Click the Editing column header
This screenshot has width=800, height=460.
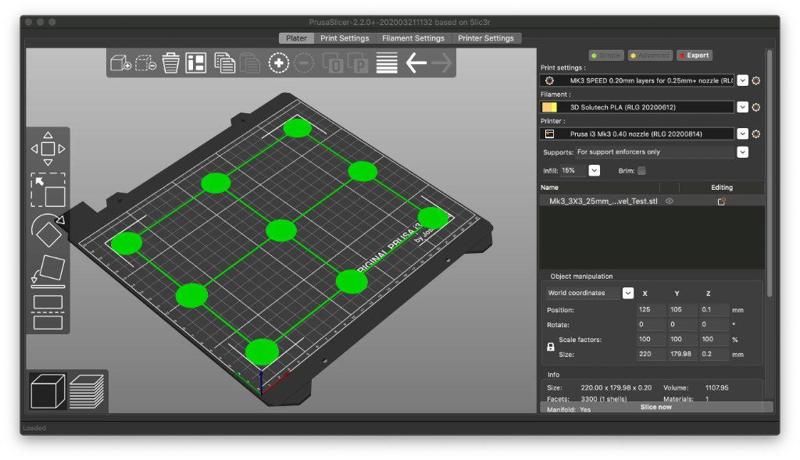(x=722, y=188)
